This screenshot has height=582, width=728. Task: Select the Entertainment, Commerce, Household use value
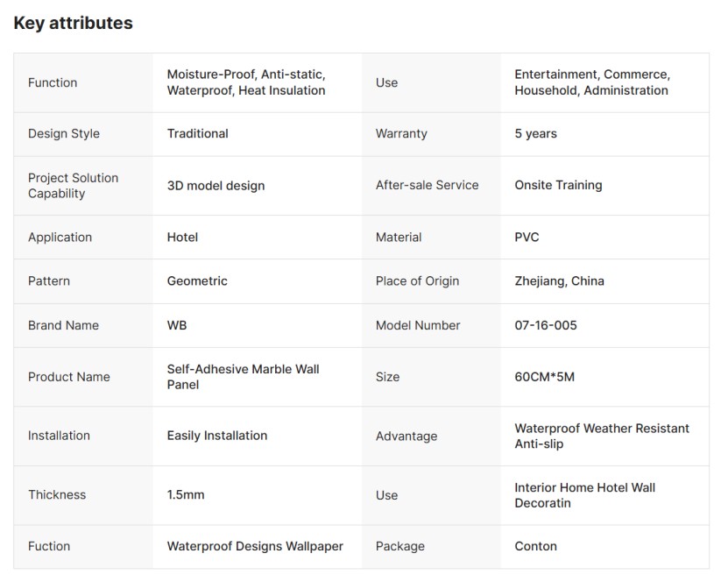coord(592,82)
